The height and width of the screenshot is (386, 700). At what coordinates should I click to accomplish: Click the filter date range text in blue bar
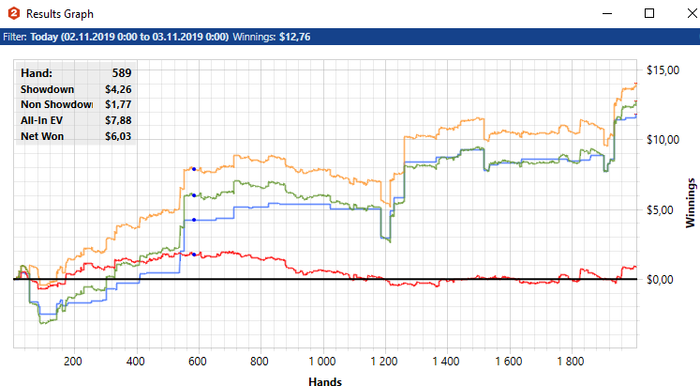[x=129, y=37]
